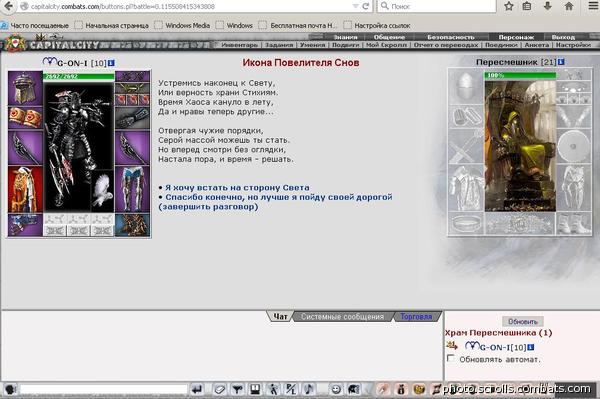
Task: Open G-ON-I info icon in room list
Action: tap(530, 347)
